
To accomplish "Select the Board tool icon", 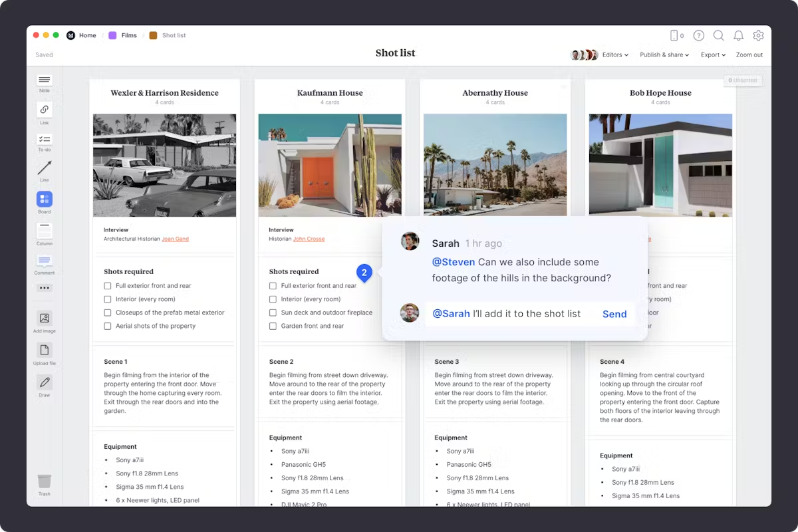I will [44, 199].
